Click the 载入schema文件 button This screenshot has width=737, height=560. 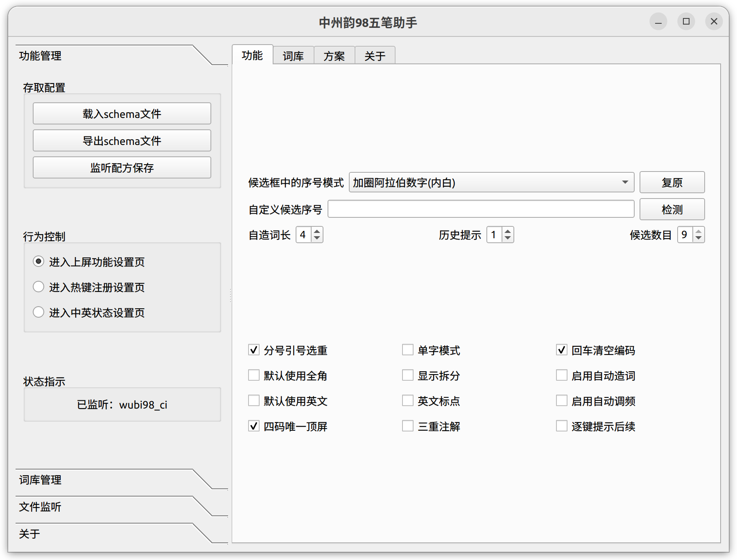[x=122, y=113]
